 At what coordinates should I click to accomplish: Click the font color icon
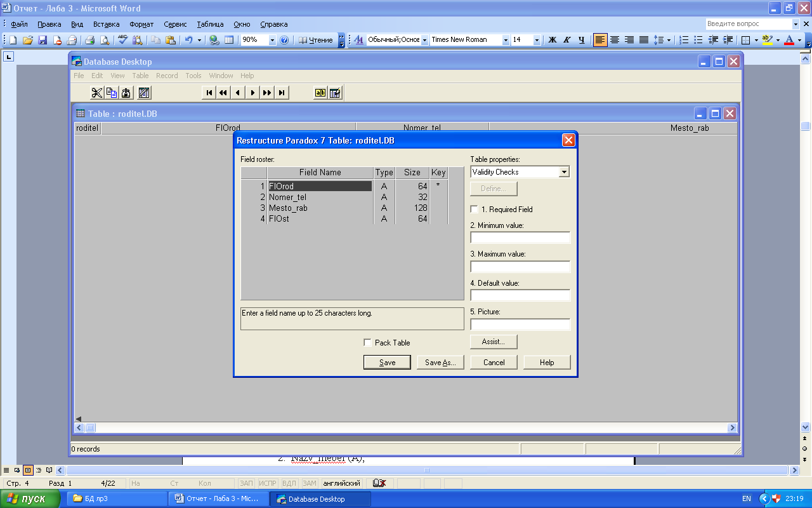click(789, 40)
